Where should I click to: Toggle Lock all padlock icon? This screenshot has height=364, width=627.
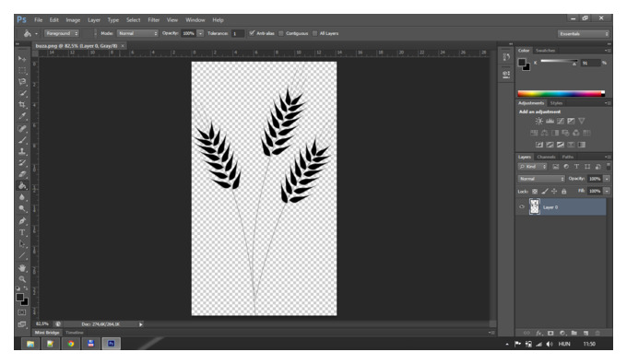tap(563, 192)
